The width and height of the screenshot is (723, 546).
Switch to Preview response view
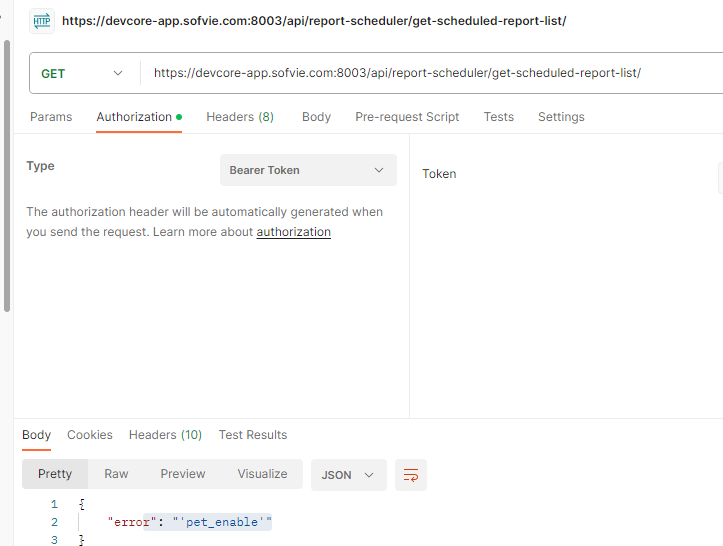(x=183, y=474)
